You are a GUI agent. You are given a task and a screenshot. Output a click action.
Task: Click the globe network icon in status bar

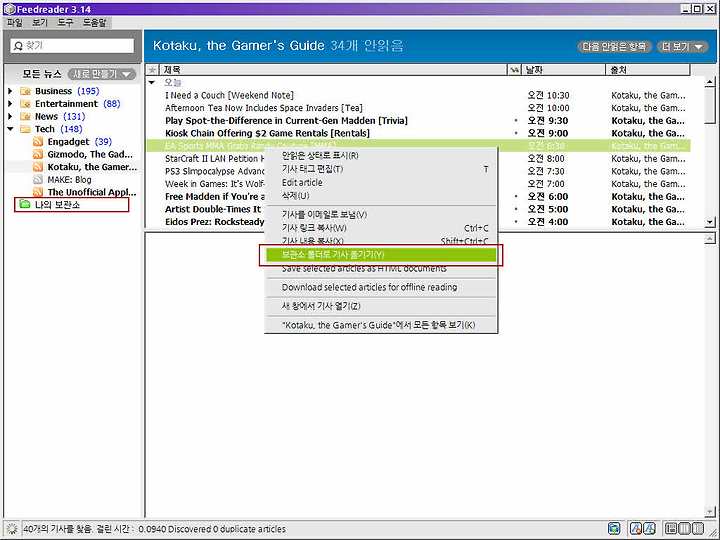614,529
